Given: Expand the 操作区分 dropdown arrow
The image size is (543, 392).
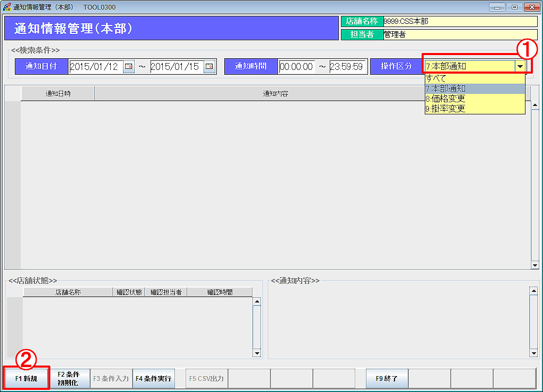Looking at the screenshot, I should tap(520, 67).
